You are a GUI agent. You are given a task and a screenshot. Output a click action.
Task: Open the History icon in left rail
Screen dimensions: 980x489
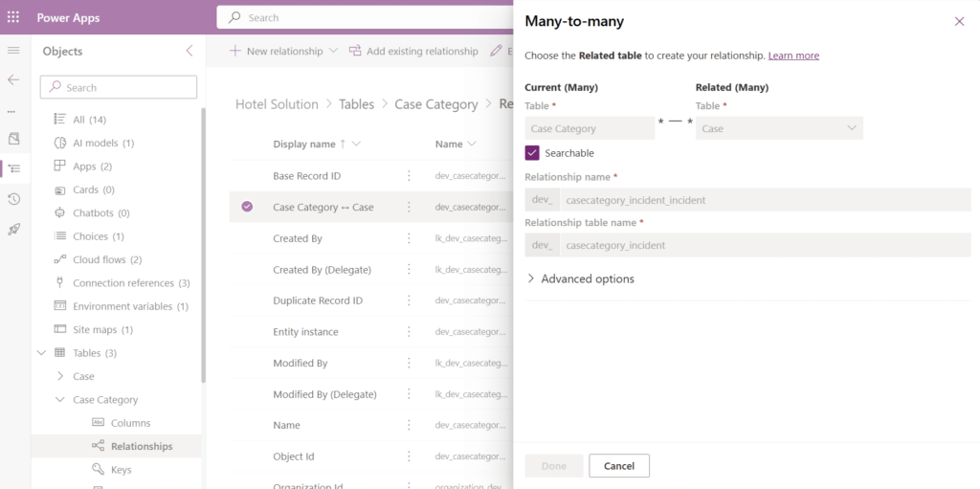13,199
